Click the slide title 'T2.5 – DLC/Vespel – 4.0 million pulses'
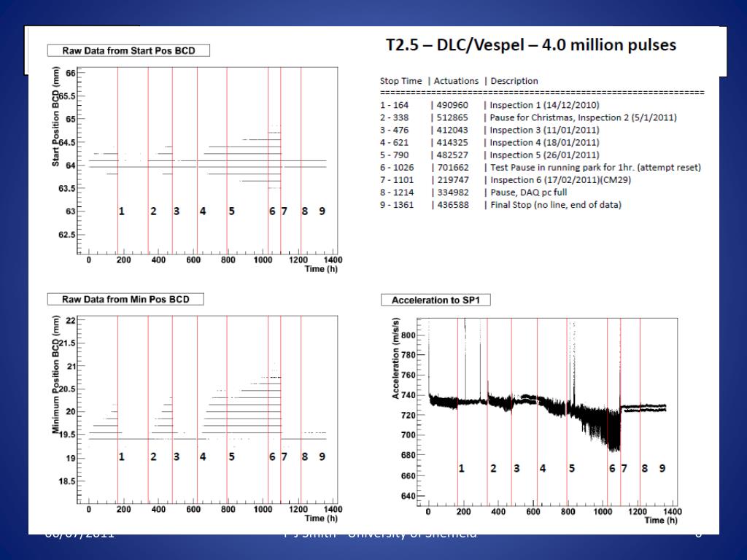 [x=531, y=44]
